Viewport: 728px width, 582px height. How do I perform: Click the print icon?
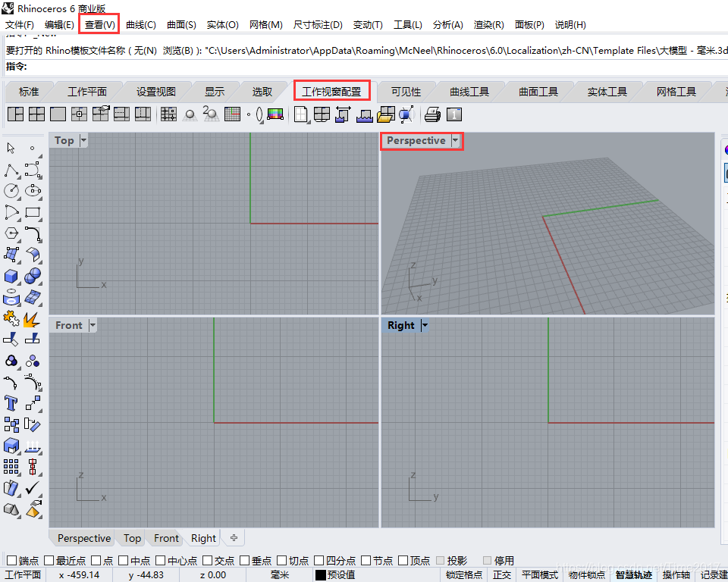point(432,114)
